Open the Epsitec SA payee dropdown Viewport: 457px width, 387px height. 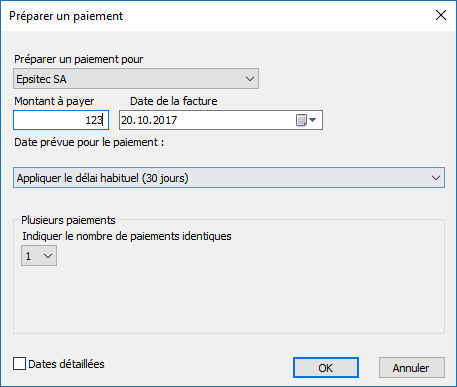136,79
